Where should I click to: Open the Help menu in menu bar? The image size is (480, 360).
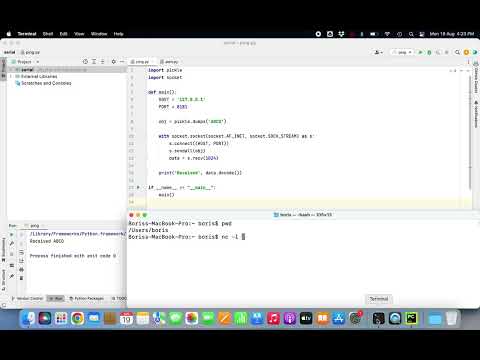(118, 34)
